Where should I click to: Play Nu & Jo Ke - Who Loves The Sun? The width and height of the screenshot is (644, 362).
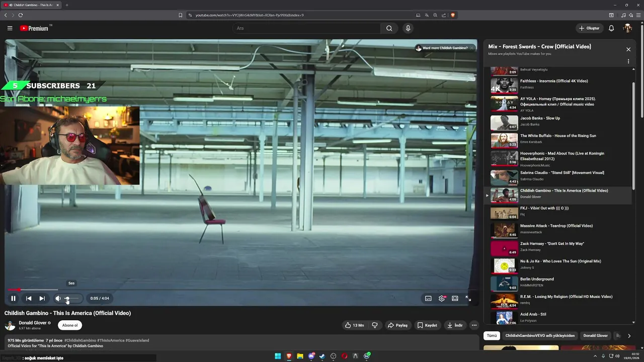pyautogui.click(x=558, y=265)
